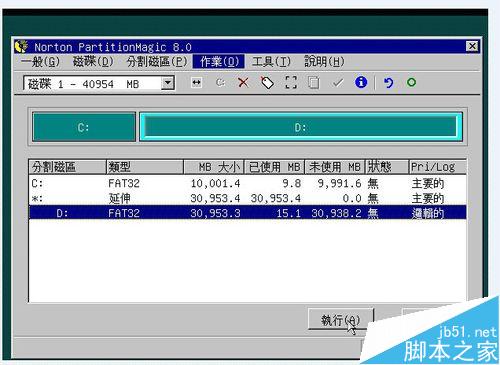Click the red X delete partition icon
Image resolution: width=500 pixels, height=365 pixels.
[x=243, y=82]
